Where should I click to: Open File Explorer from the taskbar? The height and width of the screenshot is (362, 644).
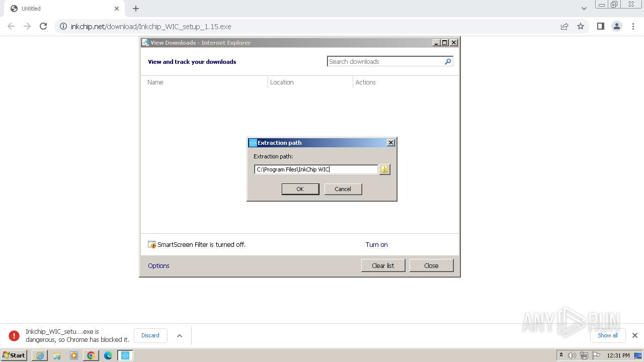coord(57,355)
